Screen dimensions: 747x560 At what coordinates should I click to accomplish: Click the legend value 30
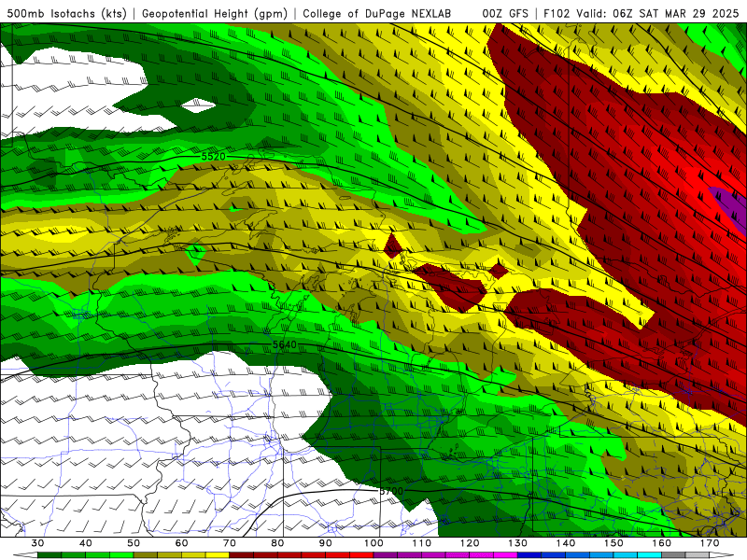pyautogui.click(x=37, y=543)
